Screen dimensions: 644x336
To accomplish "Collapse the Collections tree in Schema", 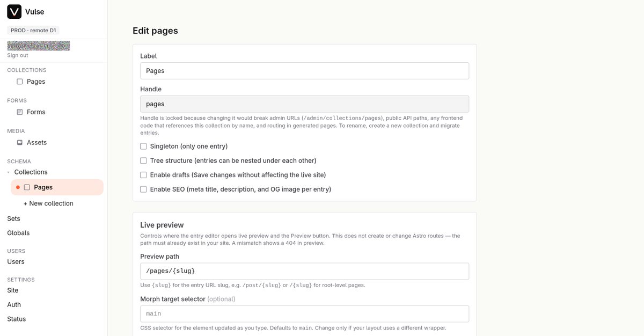I will pos(9,172).
